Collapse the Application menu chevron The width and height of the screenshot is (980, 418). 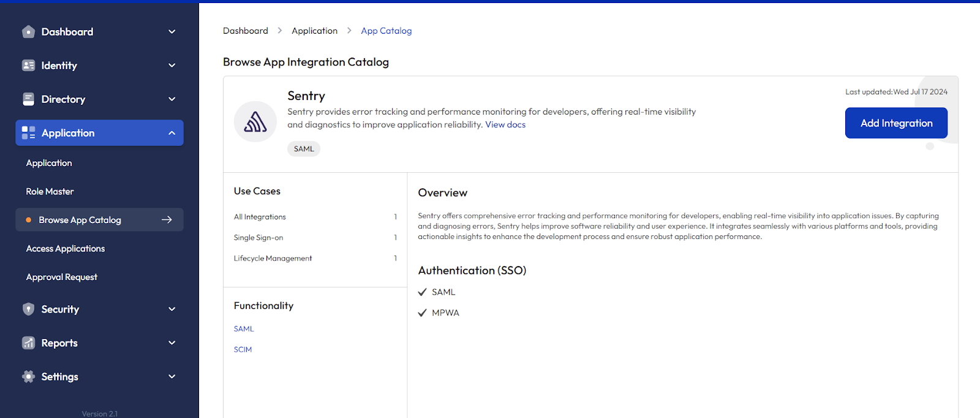172,133
